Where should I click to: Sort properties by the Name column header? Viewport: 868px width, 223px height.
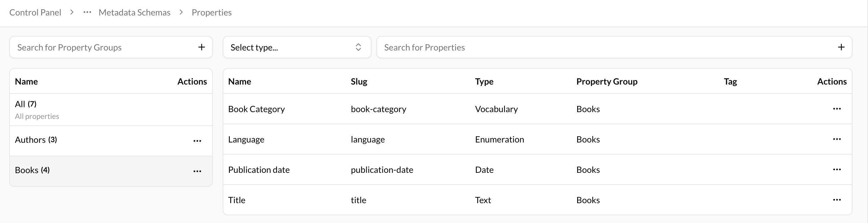[x=239, y=81]
